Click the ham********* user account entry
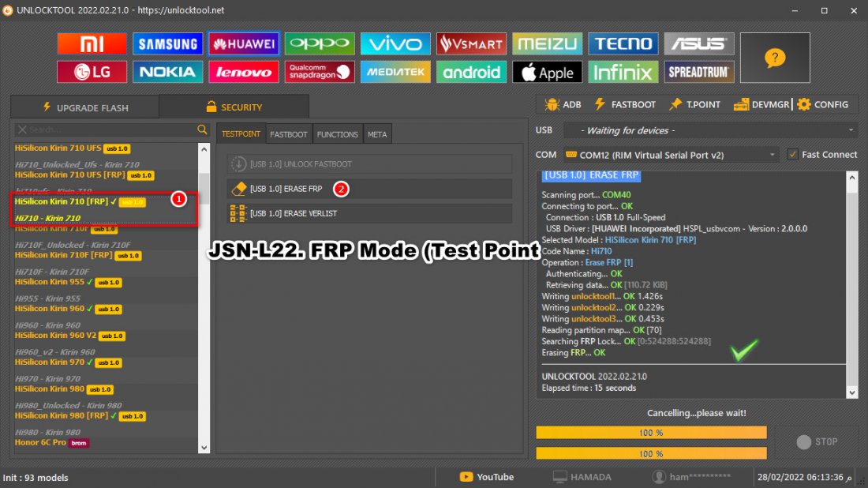The width and height of the screenshot is (868, 488). [x=691, y=477]
